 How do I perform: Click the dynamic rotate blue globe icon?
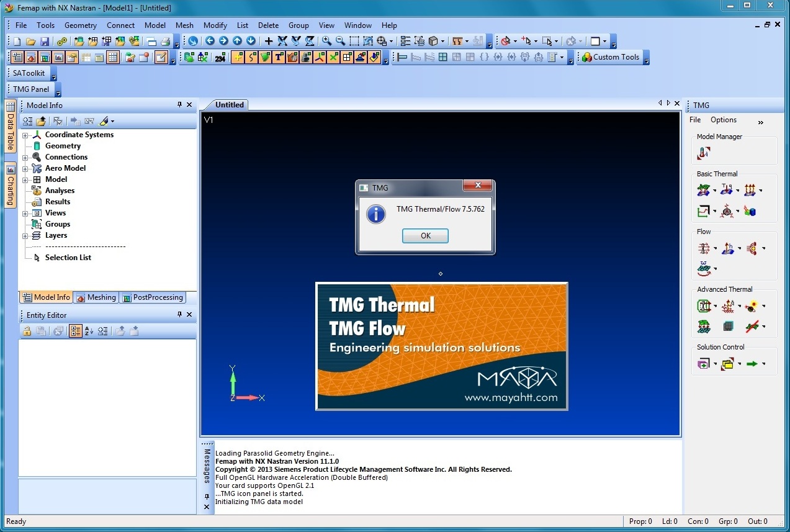(193, 42)
